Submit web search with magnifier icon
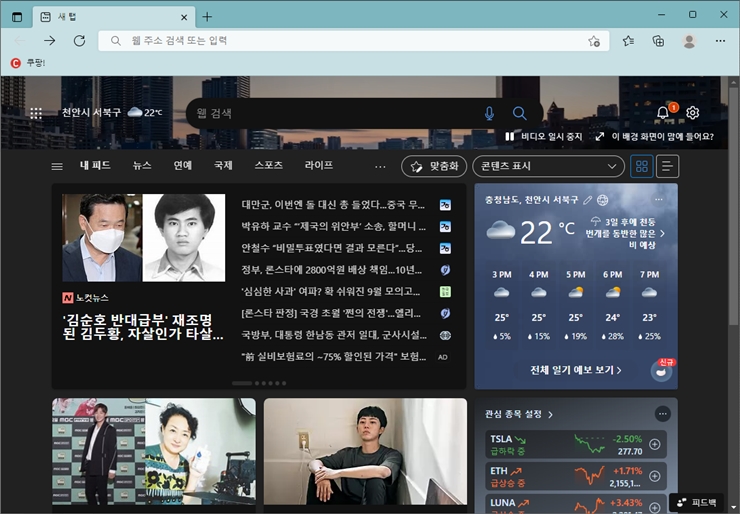 (520, 113)
